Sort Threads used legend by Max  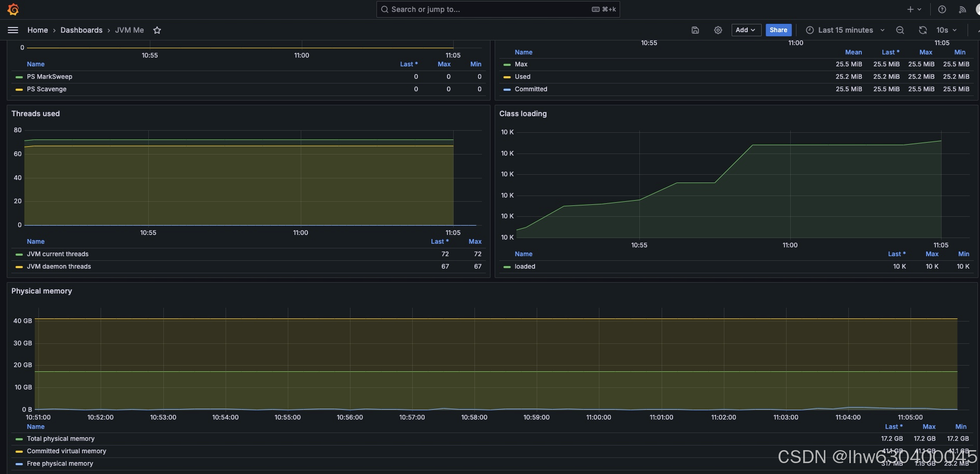point(475,242)
